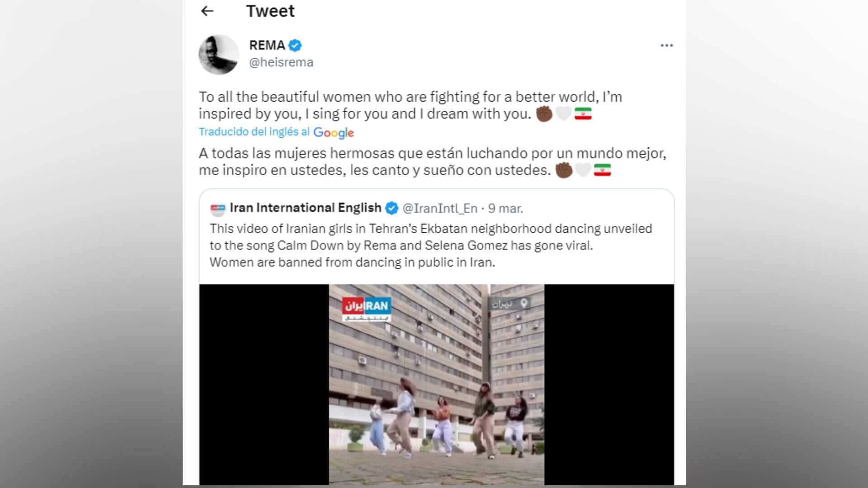Image resolution: width=868 pixels, height=488 pixels.
Task: Click REMA's profile avatar picture
Action: coord(218,54)
